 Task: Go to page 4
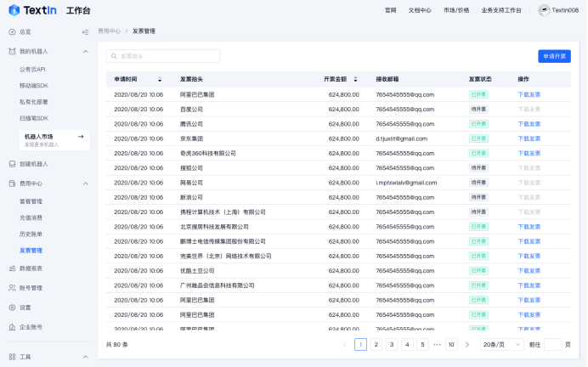tap(407, 345)
